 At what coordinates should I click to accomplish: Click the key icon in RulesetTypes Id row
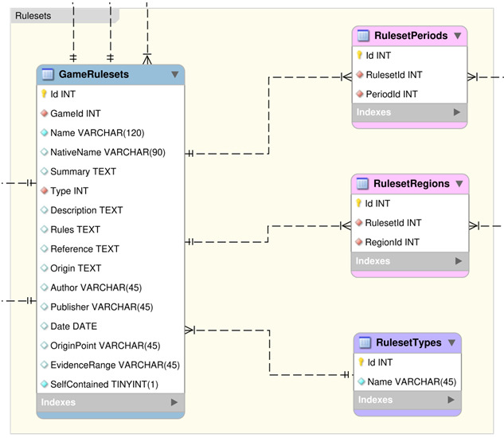(361, 362)
